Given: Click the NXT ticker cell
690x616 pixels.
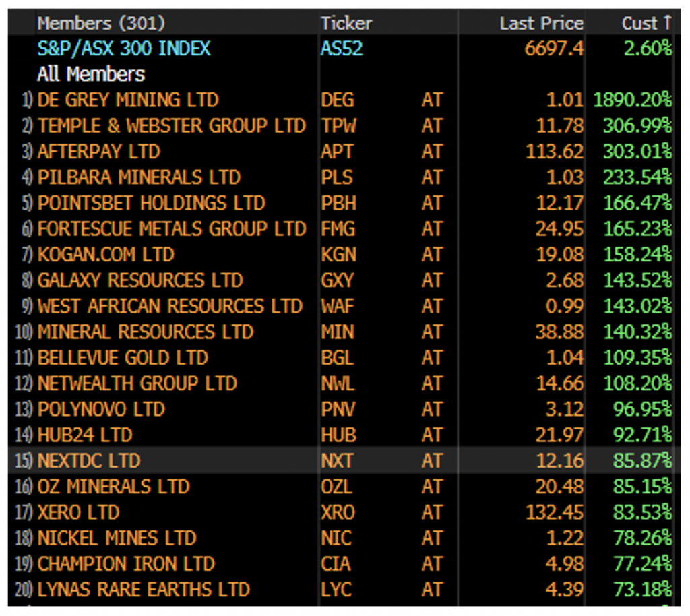Looking at the screenshot, I should point(337,461).
